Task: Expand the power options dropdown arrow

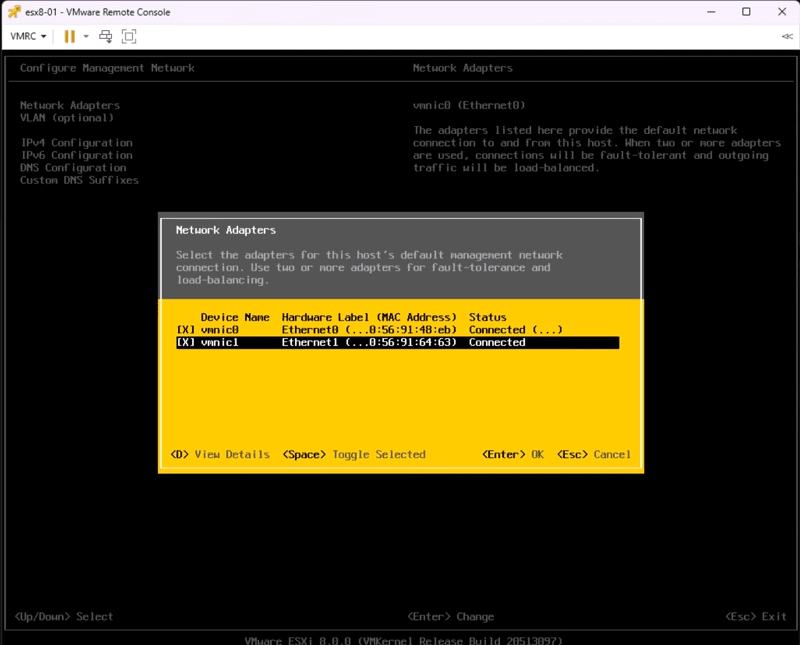Action: 86,36
